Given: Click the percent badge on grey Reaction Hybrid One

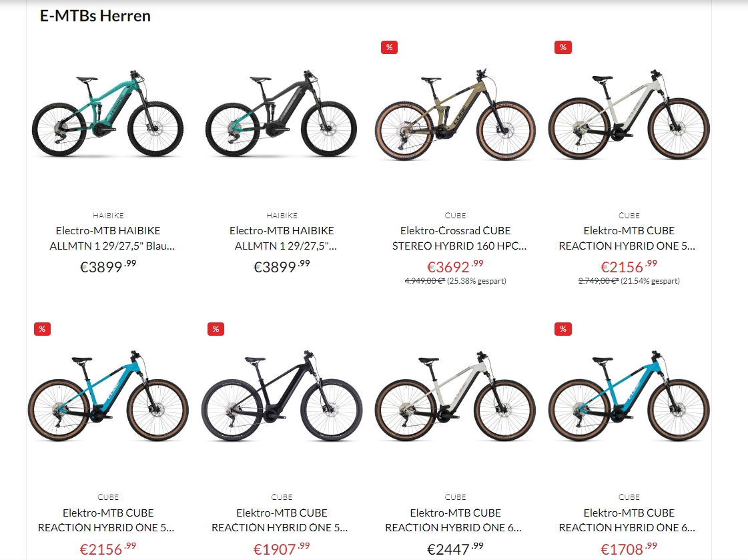Looking at the screenshot, I should click(x=563, y=47).
